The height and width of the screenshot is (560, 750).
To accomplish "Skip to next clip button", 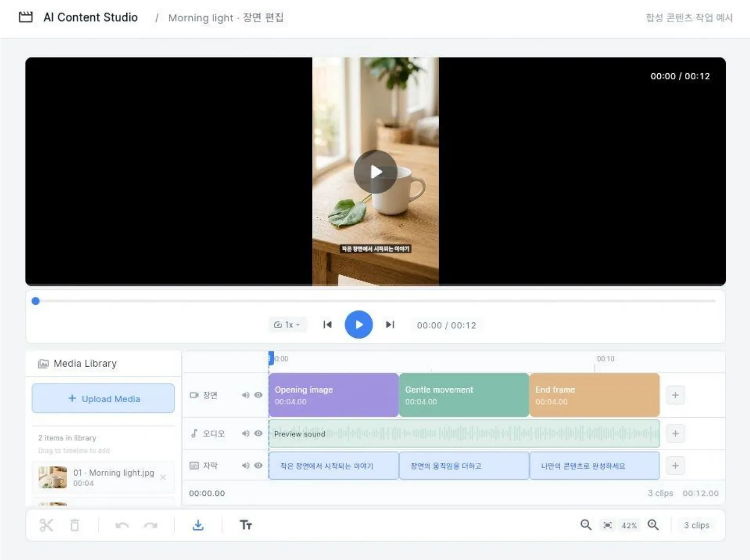I will click(x=390, y=324).
